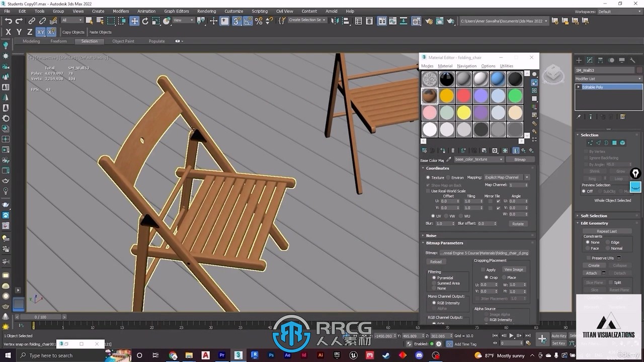Open Material Editor Navigation menu
Image resolution: width=644 pixels, height=362 pixels.
point(466,66)
